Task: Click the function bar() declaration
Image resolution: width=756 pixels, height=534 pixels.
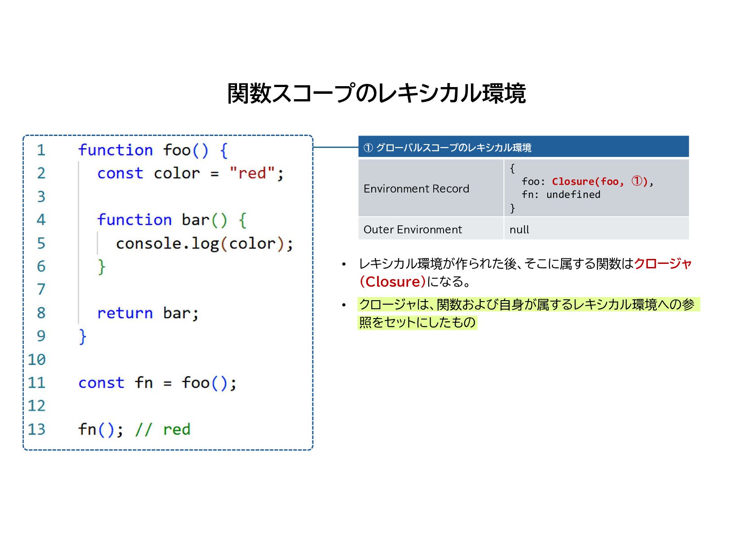Action: pyautogui.click(x=172, y=220)
